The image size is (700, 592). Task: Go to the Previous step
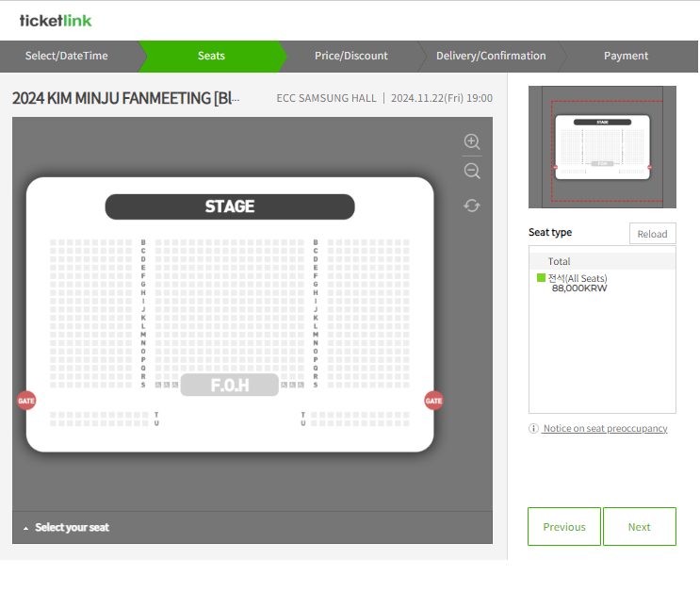[x=564, y=527]
